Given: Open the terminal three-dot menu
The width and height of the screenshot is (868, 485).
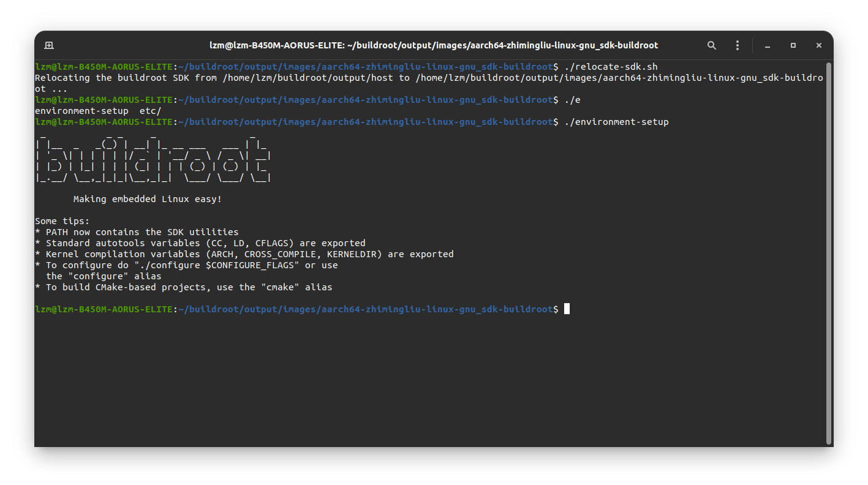Looking at the screenshot, I should (738, 45).
